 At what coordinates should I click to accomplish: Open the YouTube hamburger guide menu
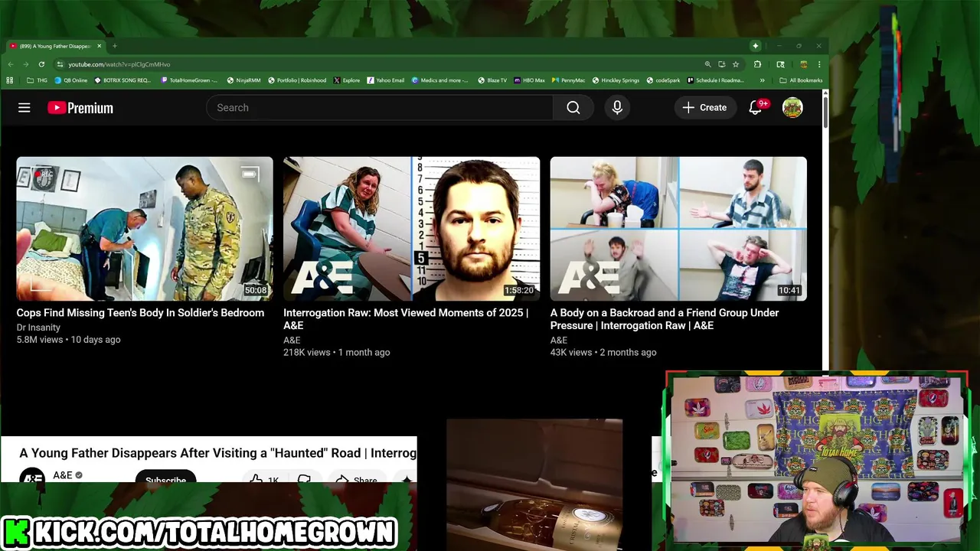tap(24, 108)
